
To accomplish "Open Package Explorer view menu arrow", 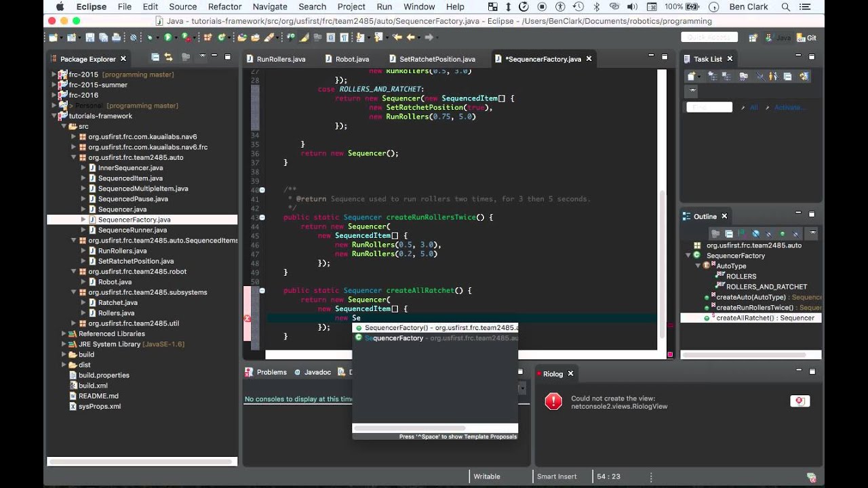I will pos(202,56).
